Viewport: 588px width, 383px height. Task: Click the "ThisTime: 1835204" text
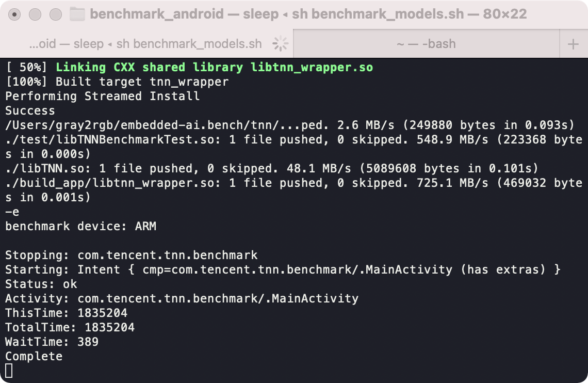67,313
